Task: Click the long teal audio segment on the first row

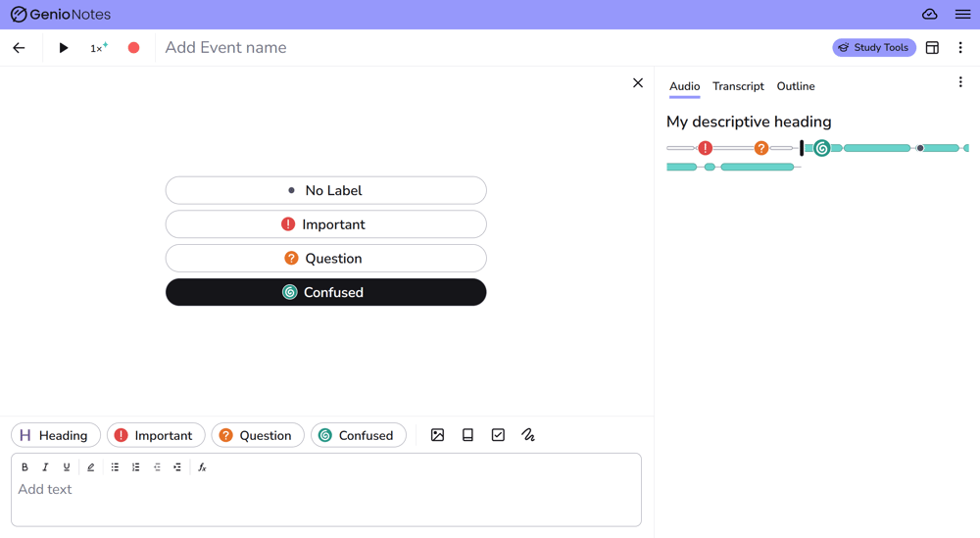Action: (x=877, y=148)
